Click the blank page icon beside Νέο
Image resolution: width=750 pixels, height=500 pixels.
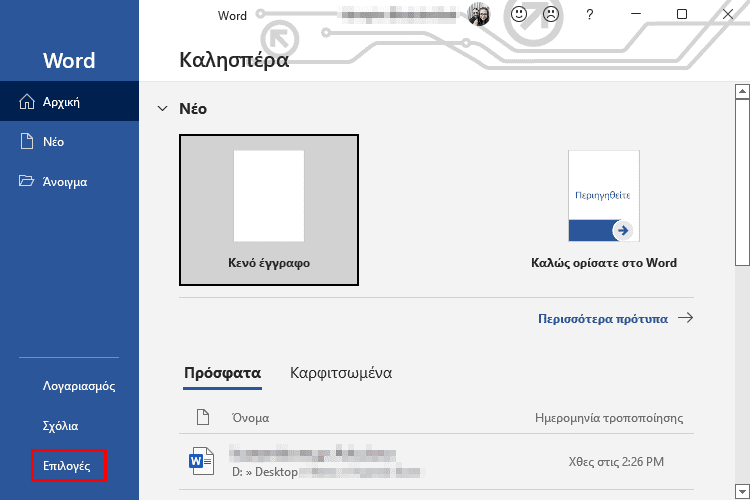tap(27, 142)
